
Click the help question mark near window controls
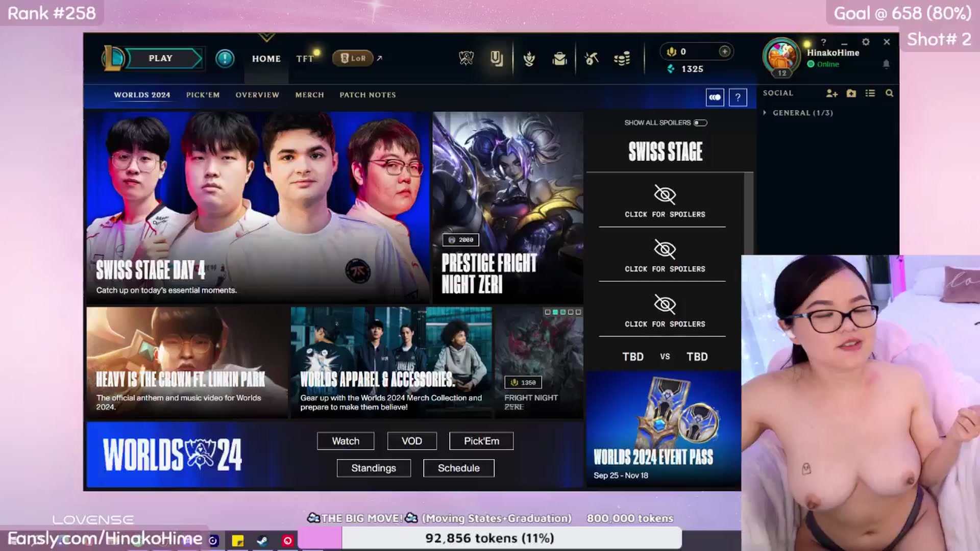point(823,42)
